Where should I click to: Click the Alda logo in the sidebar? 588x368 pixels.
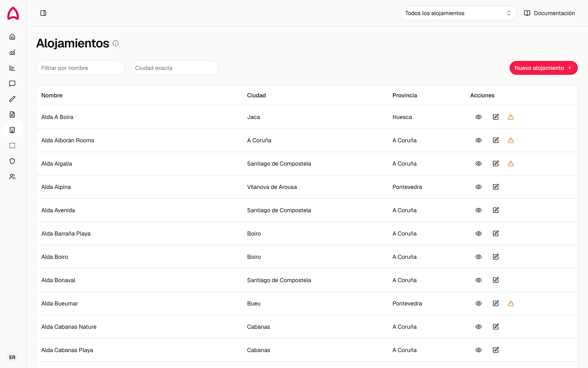point(13,13)
